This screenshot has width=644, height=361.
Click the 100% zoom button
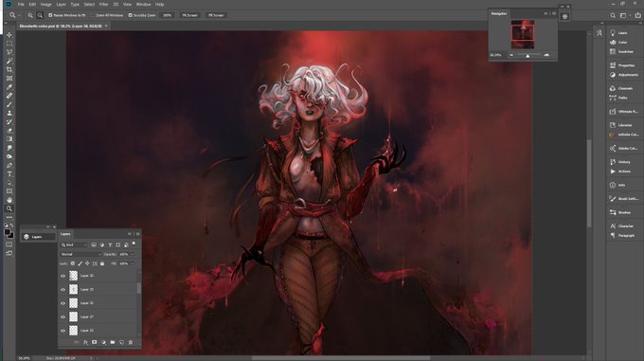pos(167,15)
